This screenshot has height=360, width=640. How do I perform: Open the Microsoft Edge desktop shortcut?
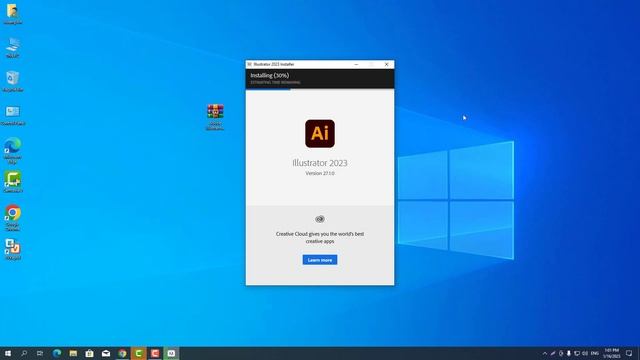[13, 151]
